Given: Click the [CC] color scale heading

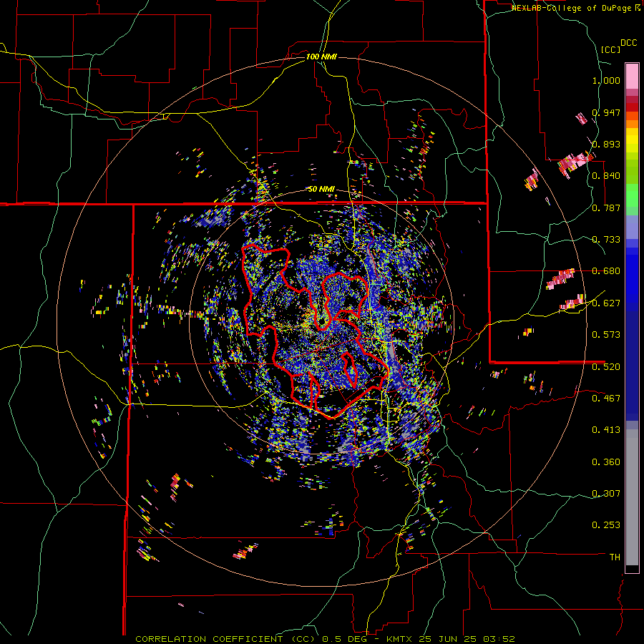Looking at the screenshot, I should tap(610, 49).
